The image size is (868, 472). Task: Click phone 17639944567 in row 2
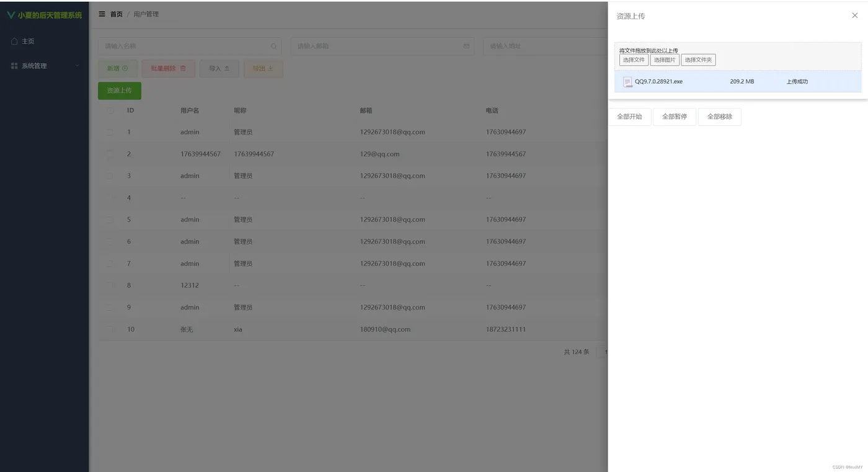pos(506,154)
